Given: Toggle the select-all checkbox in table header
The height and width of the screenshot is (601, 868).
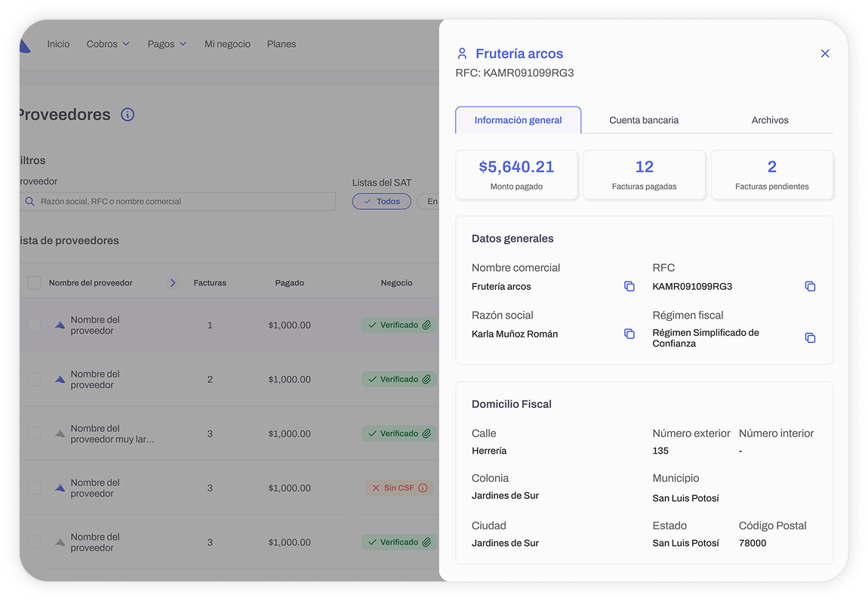Looking at the screenshot, I should [34, 283].
